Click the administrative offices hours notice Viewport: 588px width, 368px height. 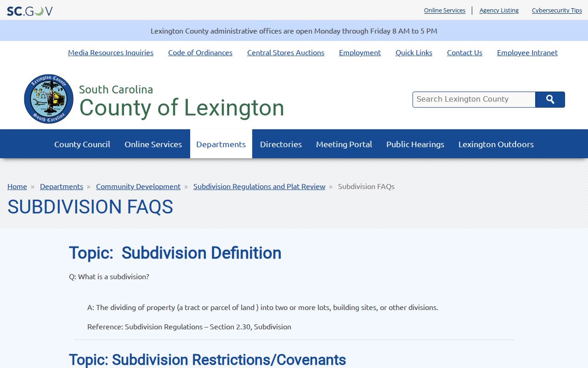point(294,31)
